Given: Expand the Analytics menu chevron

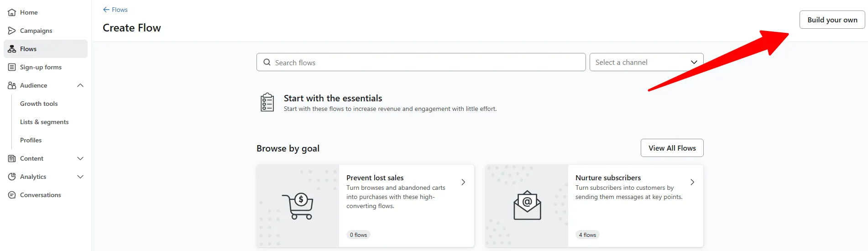Looking at the screenshot, I should point(80,177).
